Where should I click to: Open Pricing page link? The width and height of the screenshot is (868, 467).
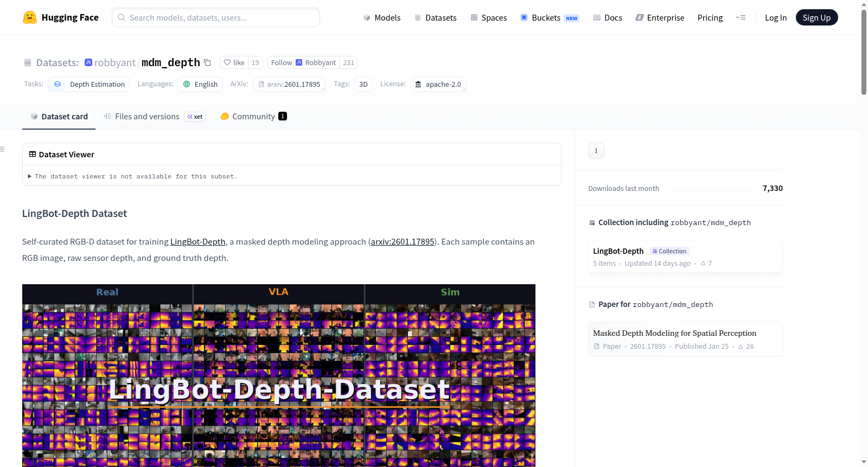[x=710, y=17]
